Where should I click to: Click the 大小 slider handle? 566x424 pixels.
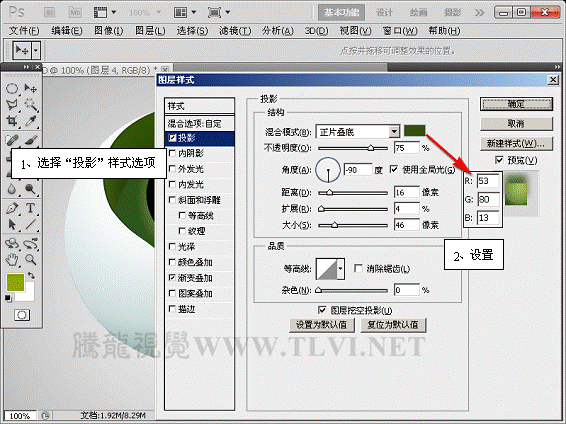[x=334, y=225]
